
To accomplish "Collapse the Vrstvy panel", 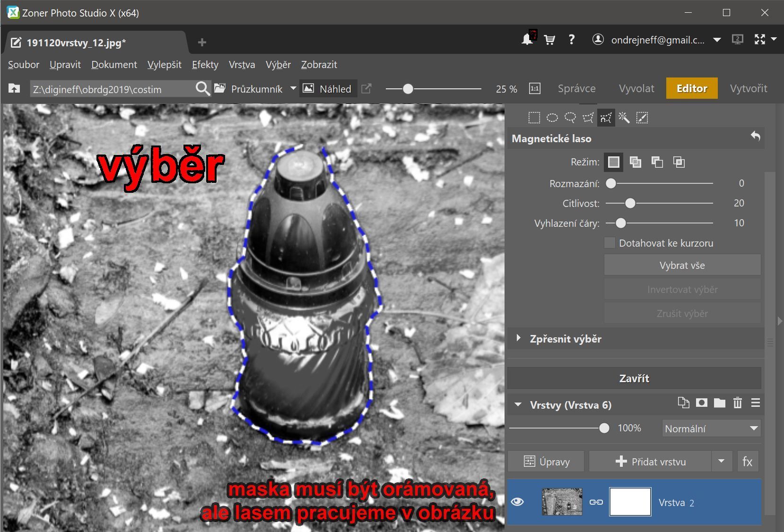I will click(x=518, y=405).
